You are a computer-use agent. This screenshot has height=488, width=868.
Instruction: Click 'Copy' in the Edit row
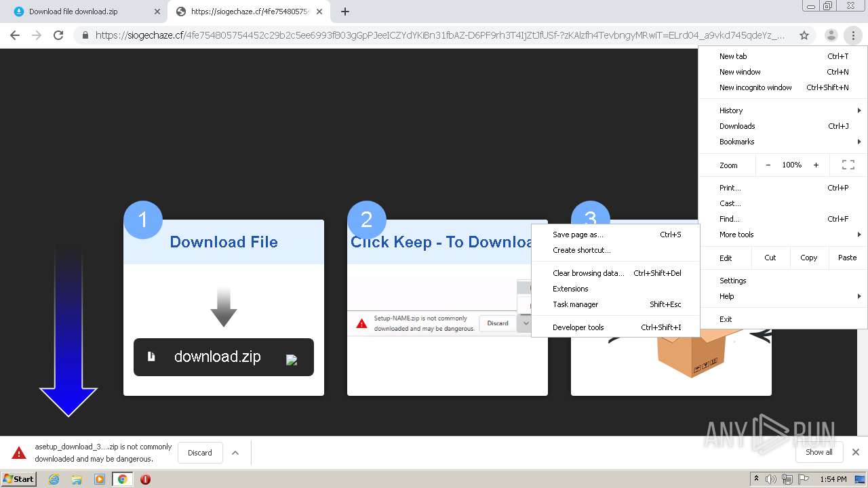pos(808,258)
